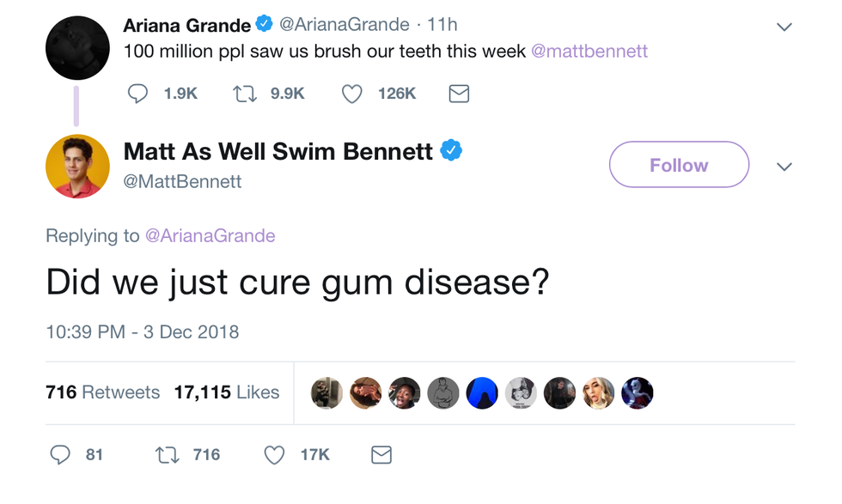The height and width of the screenshot is (504, 842).
Task: Open Ariana Grande's profile picture
Action: pyautogui.click(x=77, y=48)
